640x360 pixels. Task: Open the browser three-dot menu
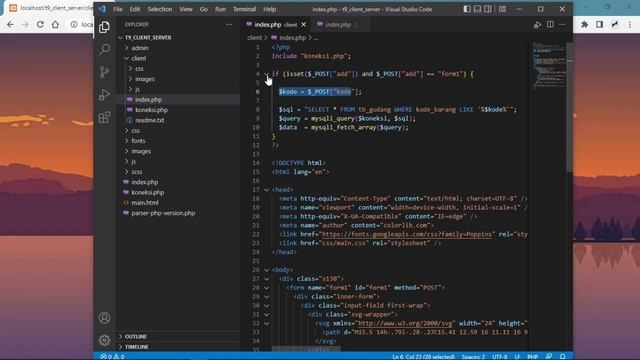point(630,24)
